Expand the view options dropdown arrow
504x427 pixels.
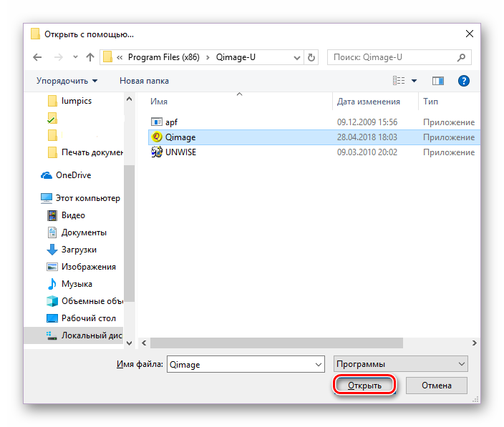pos(414,81)
